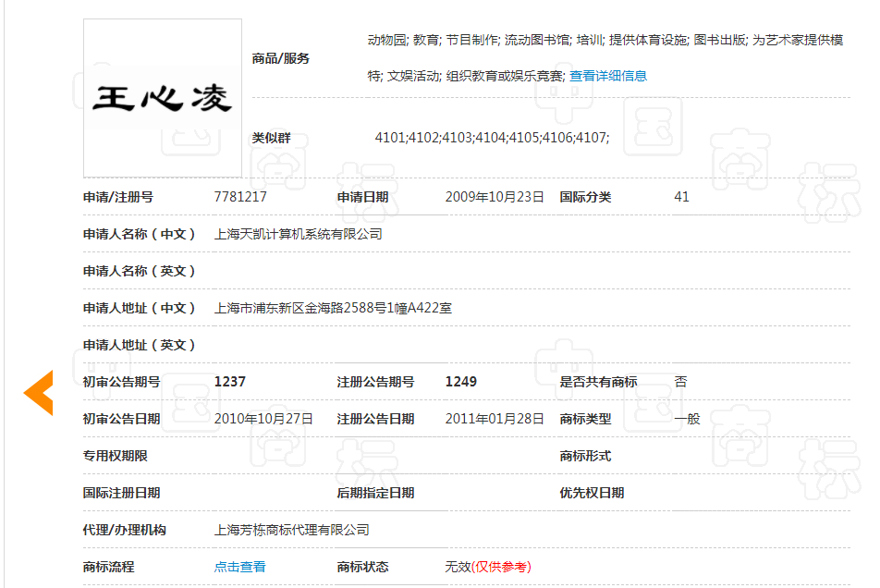Click the 商品/服务 label
Viewport: 880px width, 588px height.
click(281, 58)
